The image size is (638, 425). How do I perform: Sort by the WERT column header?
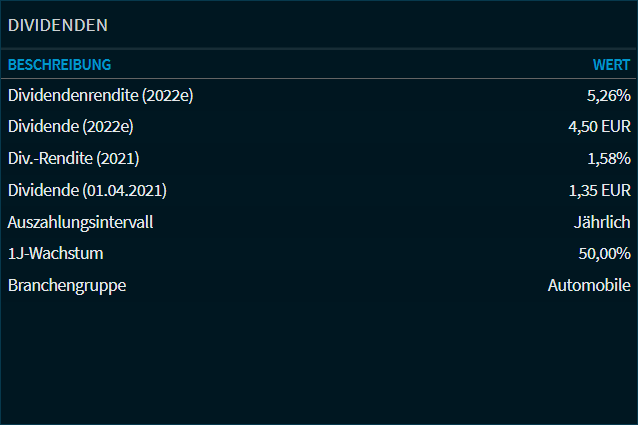click(x=611, y=65)
